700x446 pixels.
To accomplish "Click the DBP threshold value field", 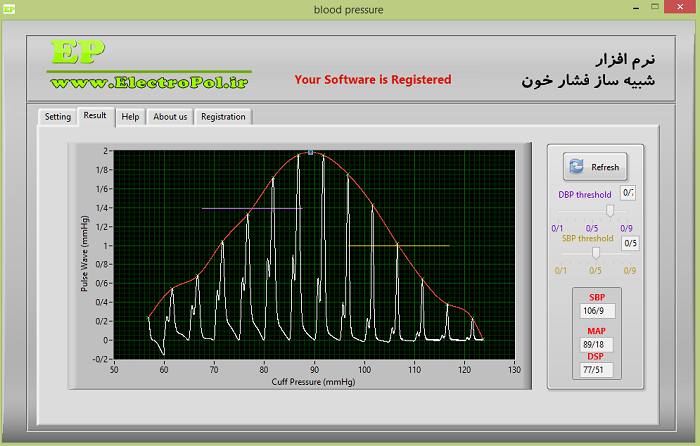I will 628,193.
